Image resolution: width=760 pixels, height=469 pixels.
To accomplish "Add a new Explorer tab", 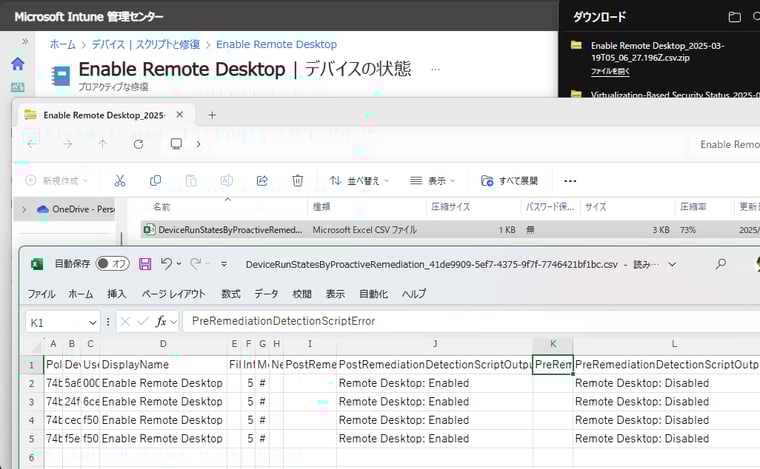I will tap(212, 115).
